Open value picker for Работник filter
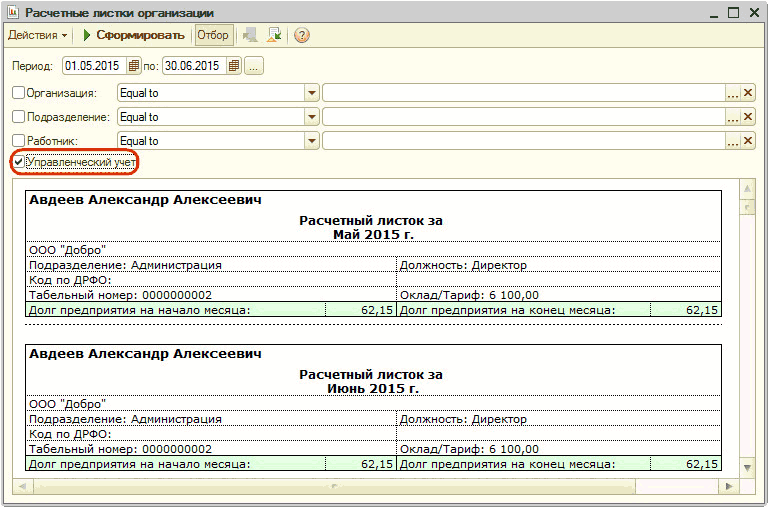Image resolution: width=768 pixels, height=507 pixels. pyautogui.click(x=732, y=141)
